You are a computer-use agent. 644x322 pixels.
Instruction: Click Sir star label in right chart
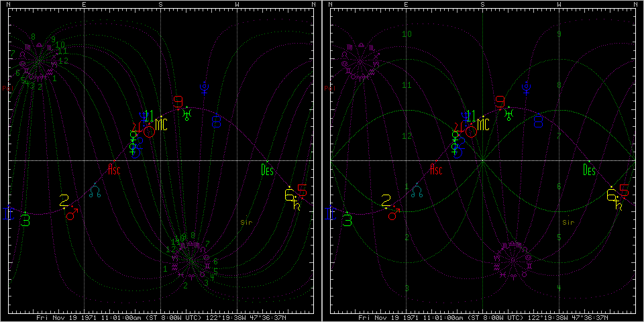pyautogui.click(x=568, y=223)
